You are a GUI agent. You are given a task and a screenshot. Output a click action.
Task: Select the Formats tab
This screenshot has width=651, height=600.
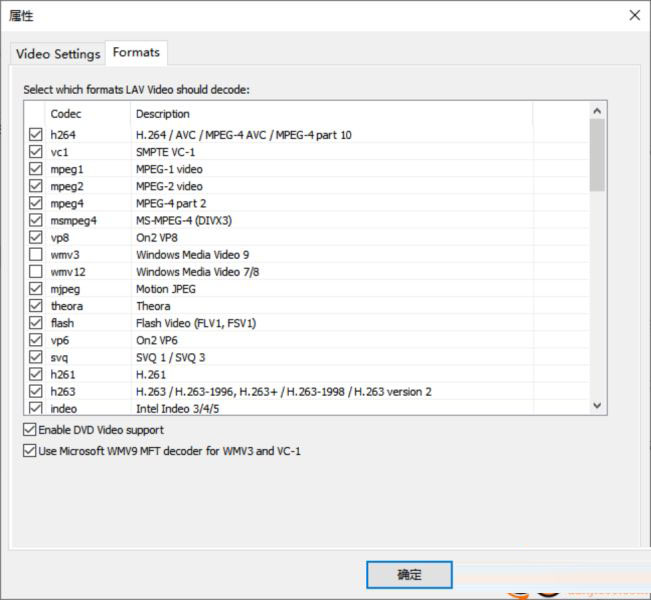[x=136, y=52]
